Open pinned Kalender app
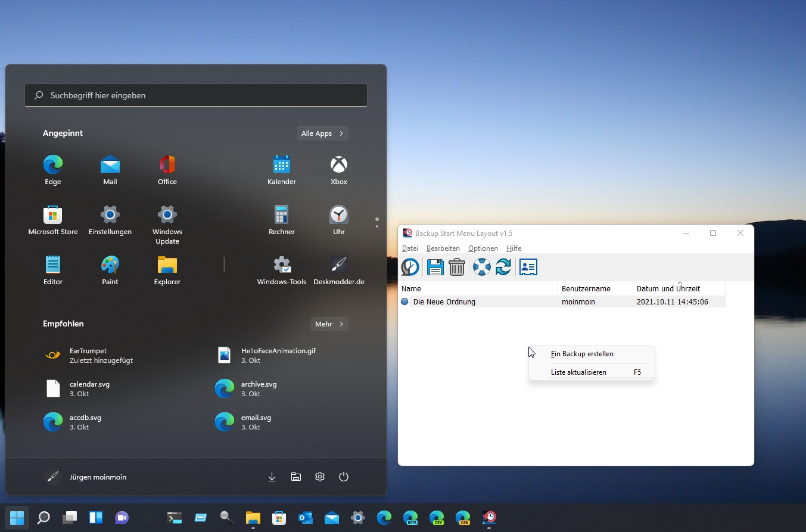 coord(282,170)
